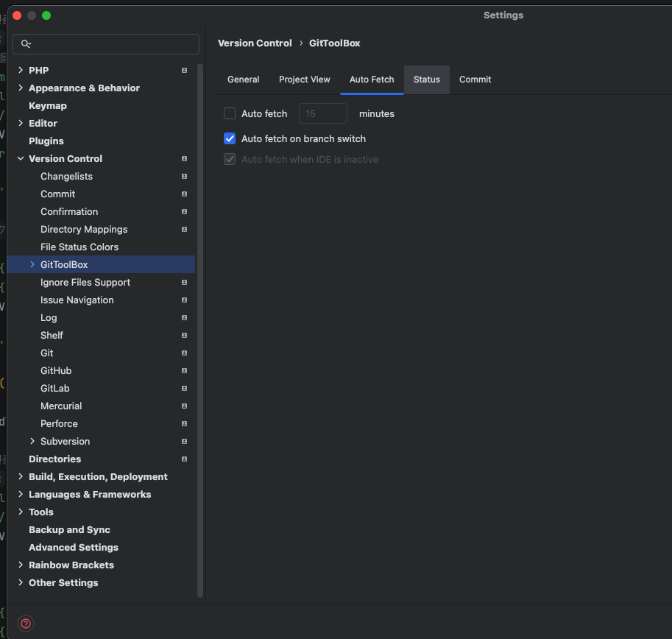Collapse the Version Control section

(x=21, y=158)
